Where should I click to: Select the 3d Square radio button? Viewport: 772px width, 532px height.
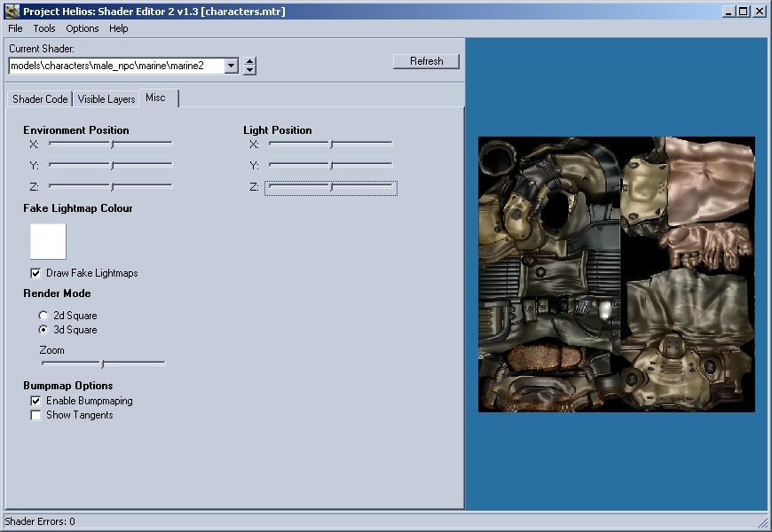(43, 330)
